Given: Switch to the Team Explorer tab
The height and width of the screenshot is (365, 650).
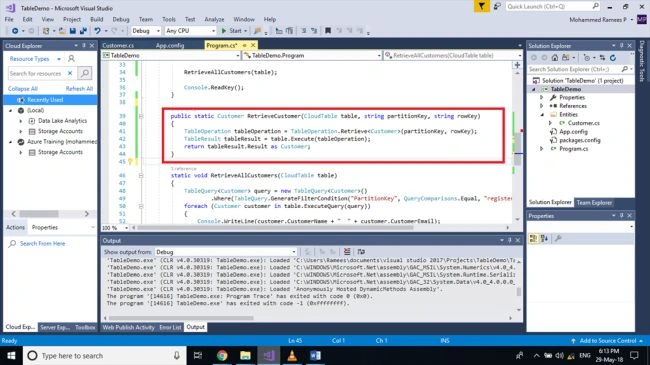Looking at the screenshot, I should pyautogui.click(x=594, y=202).
